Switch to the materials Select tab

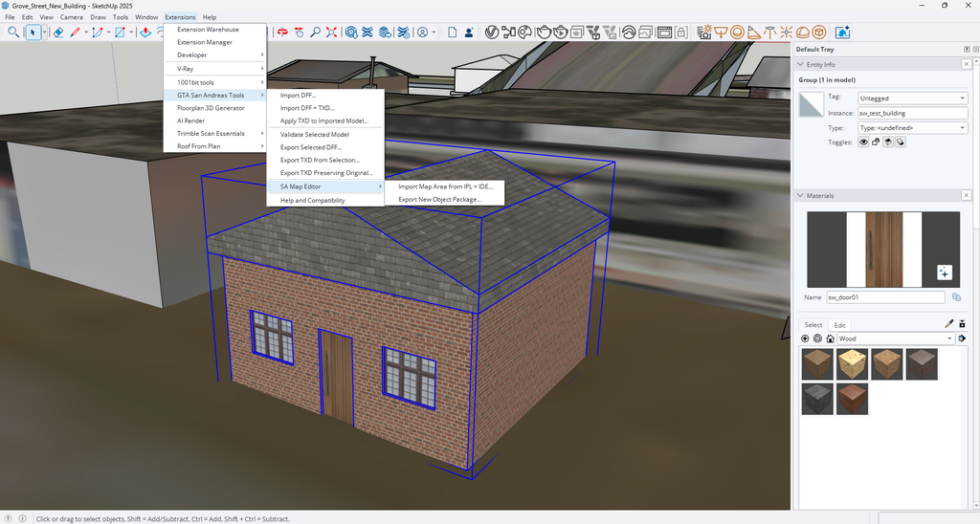813,325
